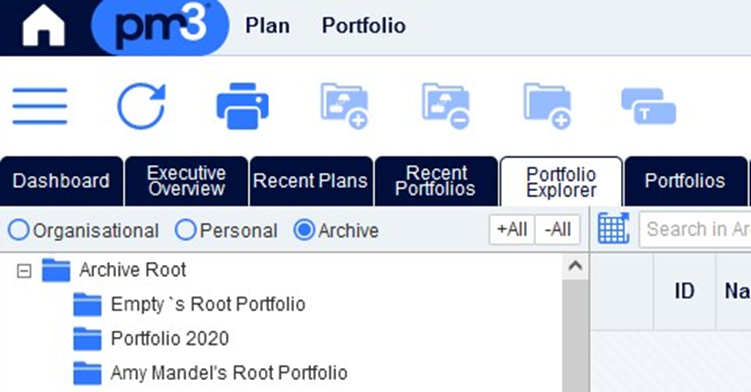Click the rename text-label icon
Screen dimensions: 751x392
tap(649, 106)
